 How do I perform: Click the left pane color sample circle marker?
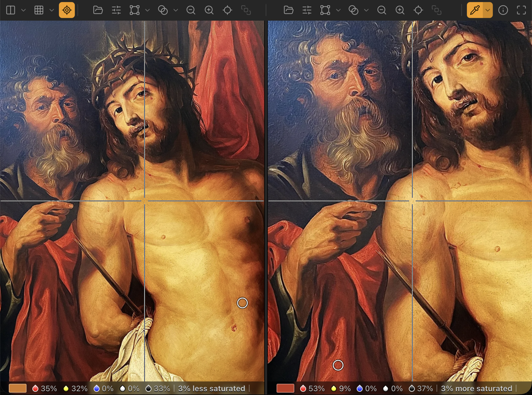tap(242, 302)
